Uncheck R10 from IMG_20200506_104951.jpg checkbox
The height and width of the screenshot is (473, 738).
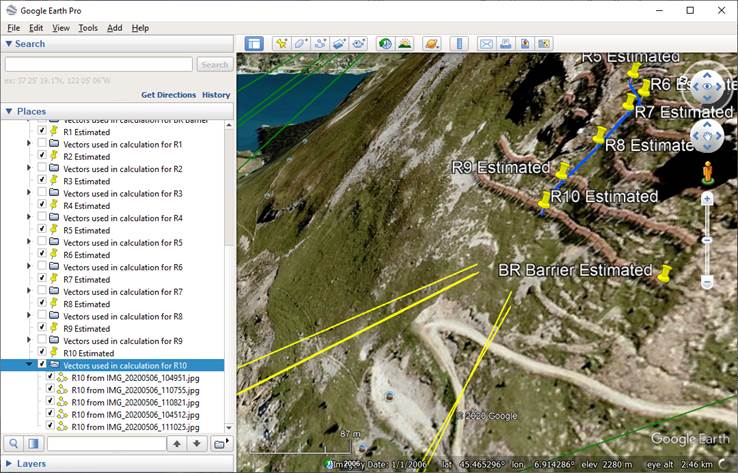coord(50,376)
